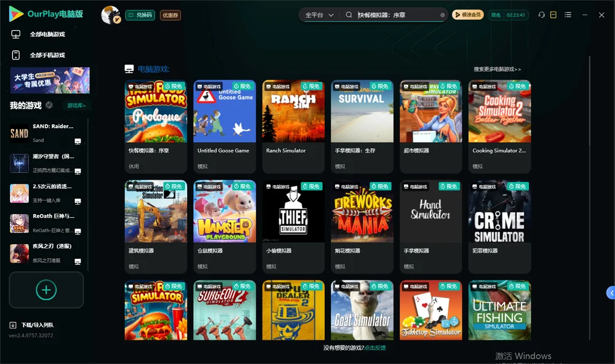Viewport: 615px width, 364px height.
Task: Open 小偷模拟器 Thief Simulator card
Action: pos(293,227)
